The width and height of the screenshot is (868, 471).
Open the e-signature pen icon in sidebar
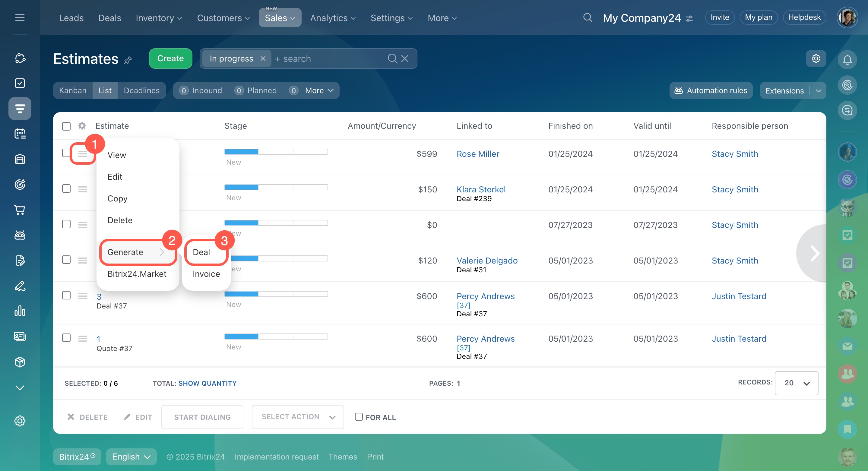(20, 286)
